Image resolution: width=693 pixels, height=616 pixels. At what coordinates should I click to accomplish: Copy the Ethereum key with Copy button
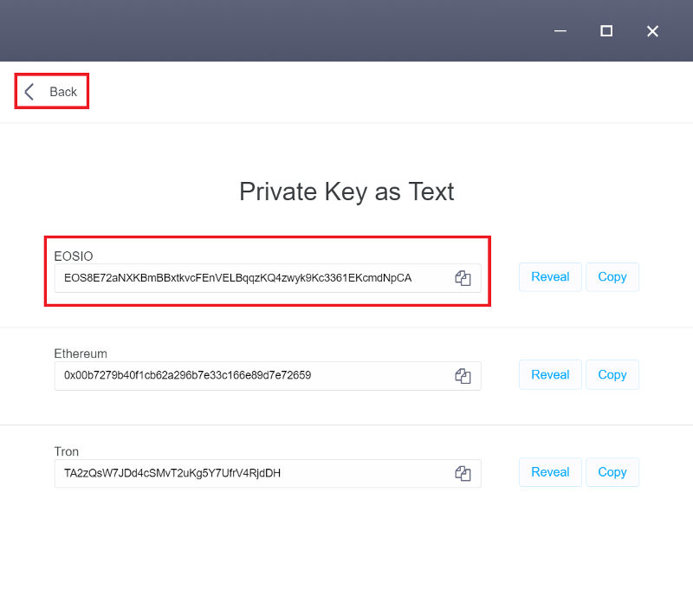[612, 375]
